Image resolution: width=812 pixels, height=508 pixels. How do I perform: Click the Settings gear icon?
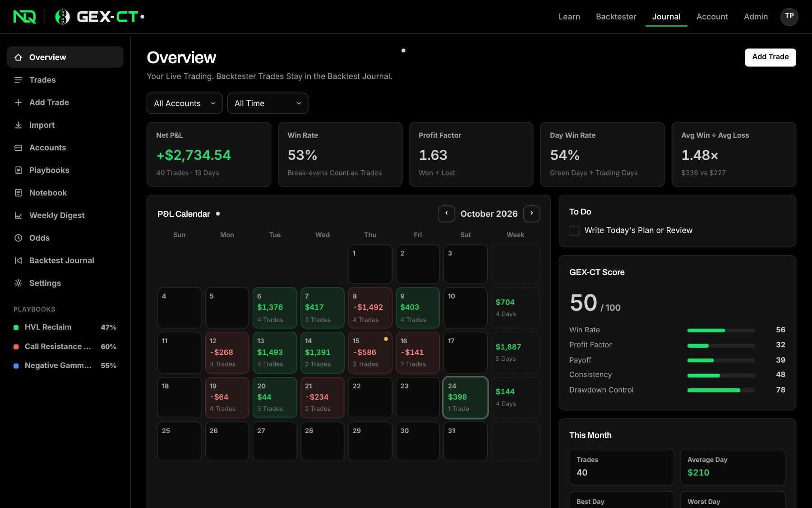(x=18, y=283)
